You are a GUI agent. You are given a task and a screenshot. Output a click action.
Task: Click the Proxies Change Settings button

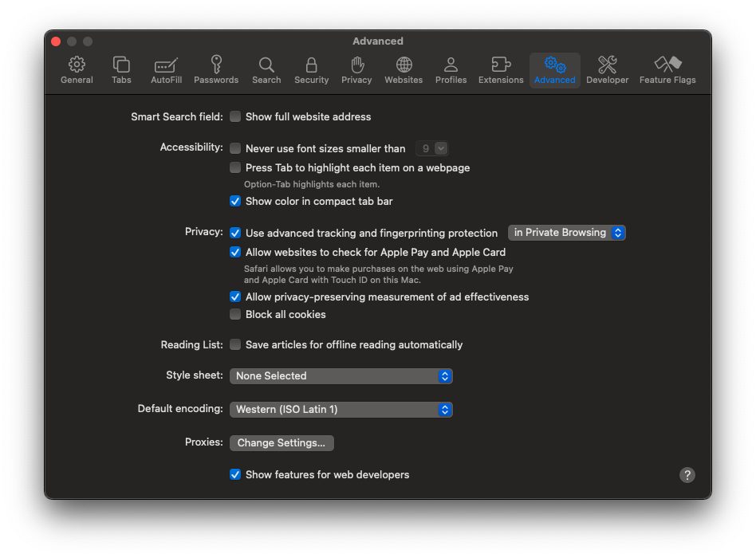tap(282, 442)
